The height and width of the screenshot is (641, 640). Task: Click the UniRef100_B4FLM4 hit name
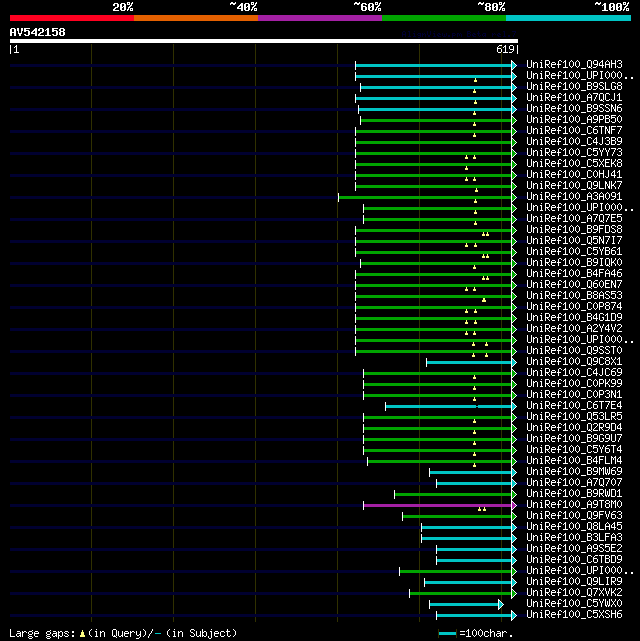[574, 461]
